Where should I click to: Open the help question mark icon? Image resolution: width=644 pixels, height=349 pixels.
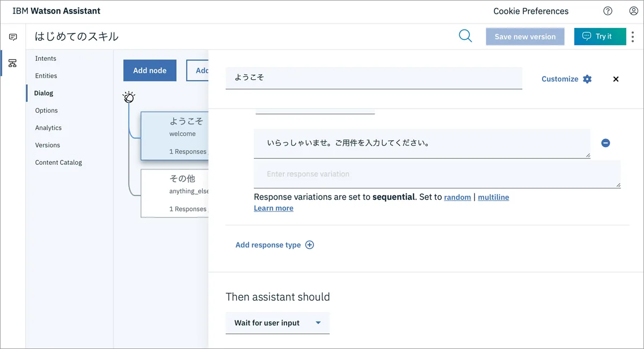tap(608, 11)
